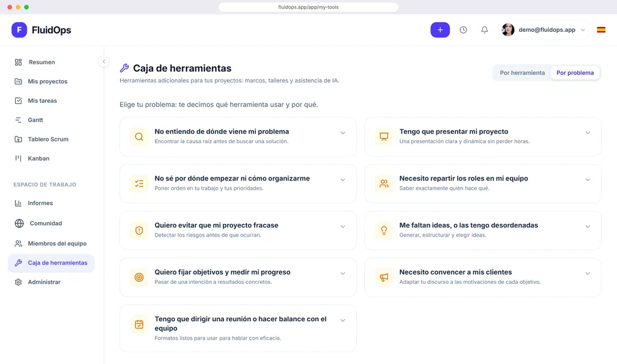Screen dimensions: 617x364
Task: Click the Mis proyectos folder icon
Action: click(18, 81)
